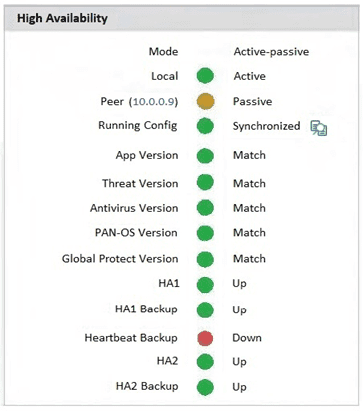Screen dimensions: 363x412
Task: Select the Active-passive mode value
Action: point(271,52)
